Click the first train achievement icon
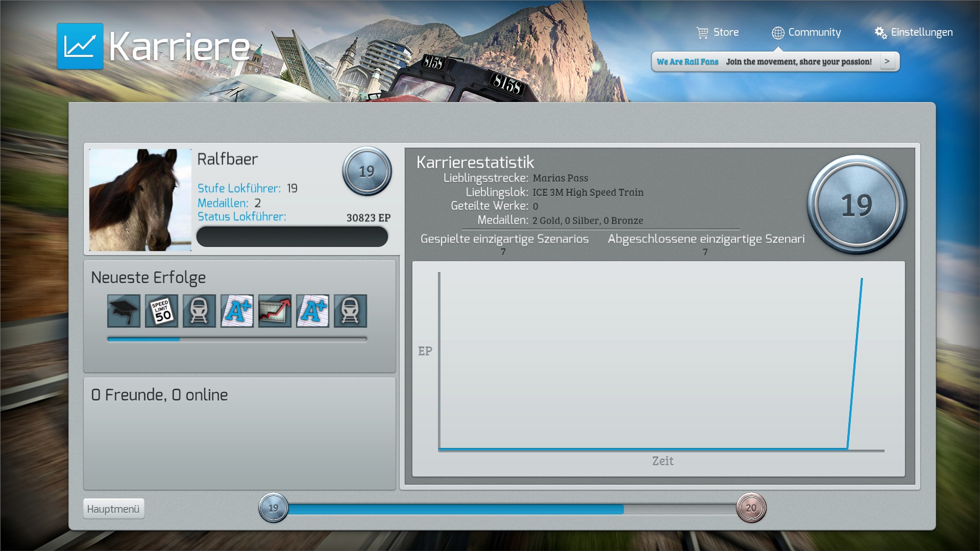The width and height of the screenshot is (980, 551). click(199, 311)
